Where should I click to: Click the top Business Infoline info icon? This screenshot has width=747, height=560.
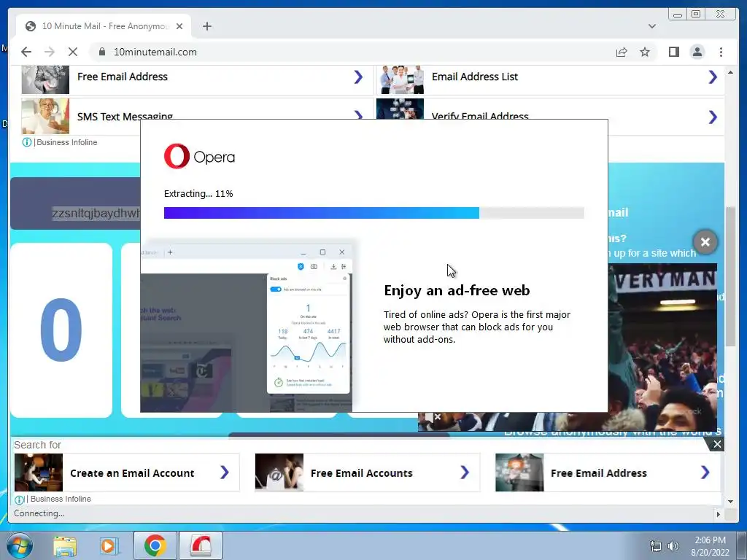[x=27, y=142]
